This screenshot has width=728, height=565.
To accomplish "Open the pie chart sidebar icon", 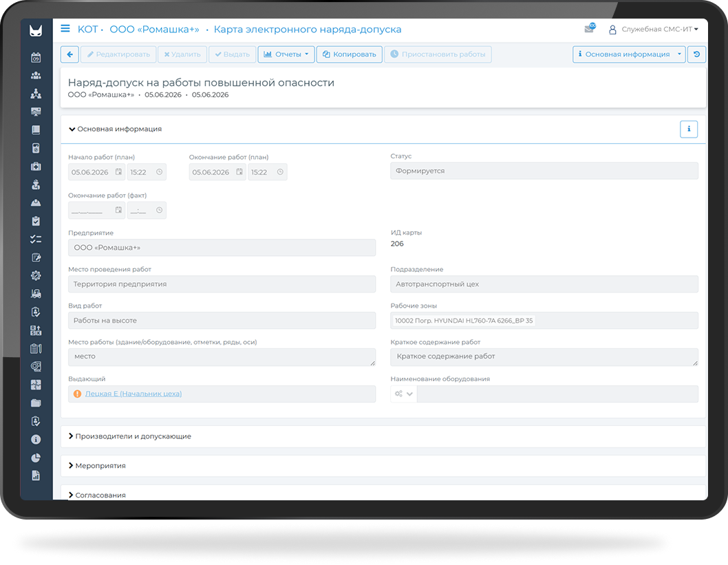I will click(x=36, y=458).
